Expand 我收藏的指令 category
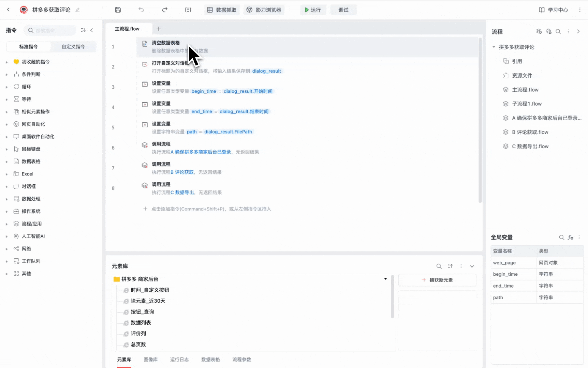 (6, 62)
